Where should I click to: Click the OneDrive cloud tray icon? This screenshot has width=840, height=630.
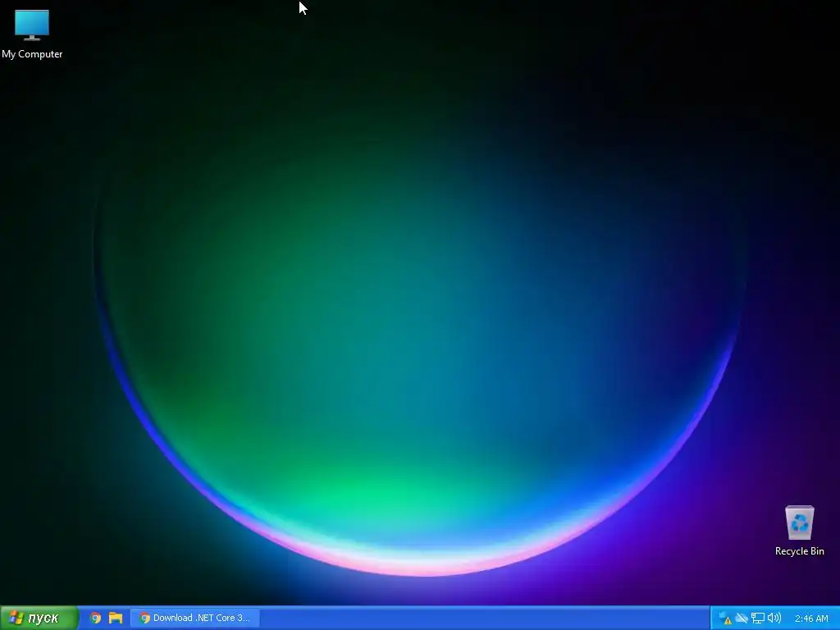tap(742, 619)
